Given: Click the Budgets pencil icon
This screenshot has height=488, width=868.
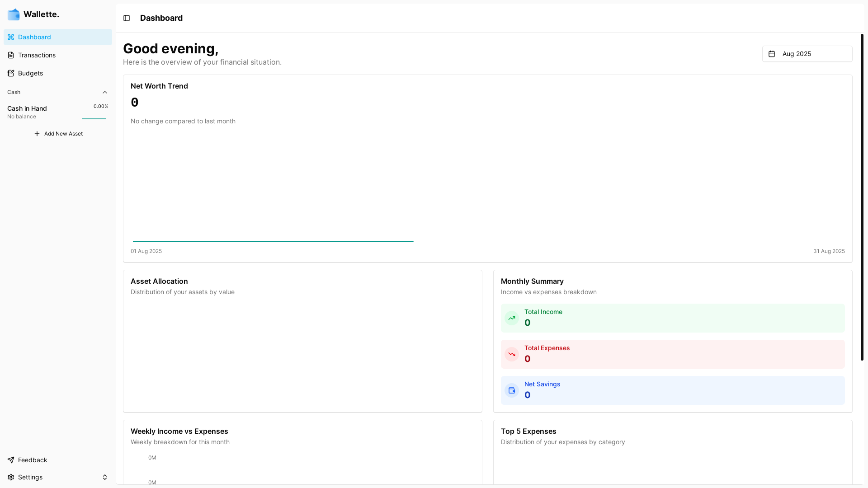Looking at the screenshot, I should tap(11, 73).
